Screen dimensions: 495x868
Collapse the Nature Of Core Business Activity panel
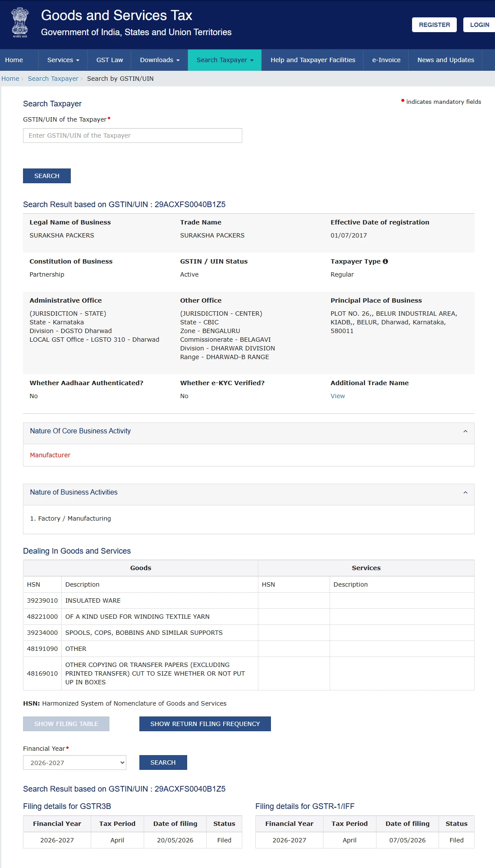click(465, 431)
